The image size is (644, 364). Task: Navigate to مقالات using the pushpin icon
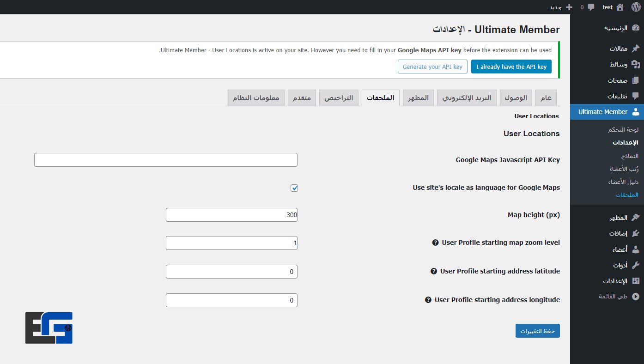[636, 48]
